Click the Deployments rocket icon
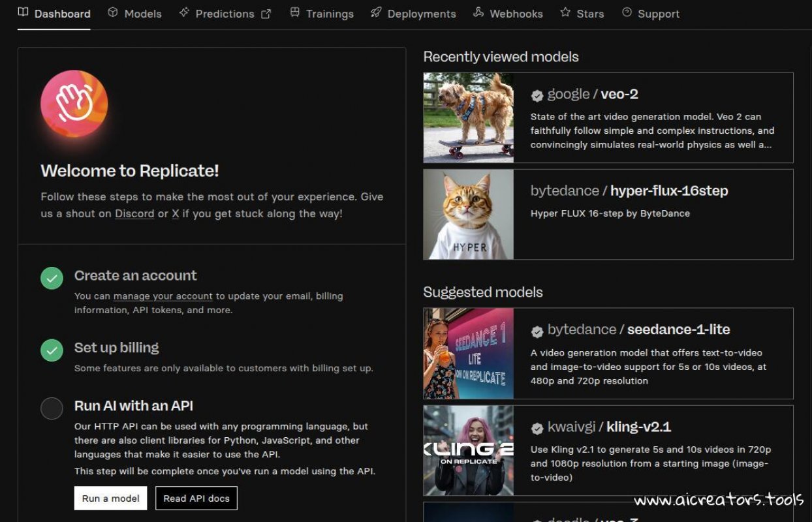The width and height of the screenshot is (812, 522). (x=376, y=13)
